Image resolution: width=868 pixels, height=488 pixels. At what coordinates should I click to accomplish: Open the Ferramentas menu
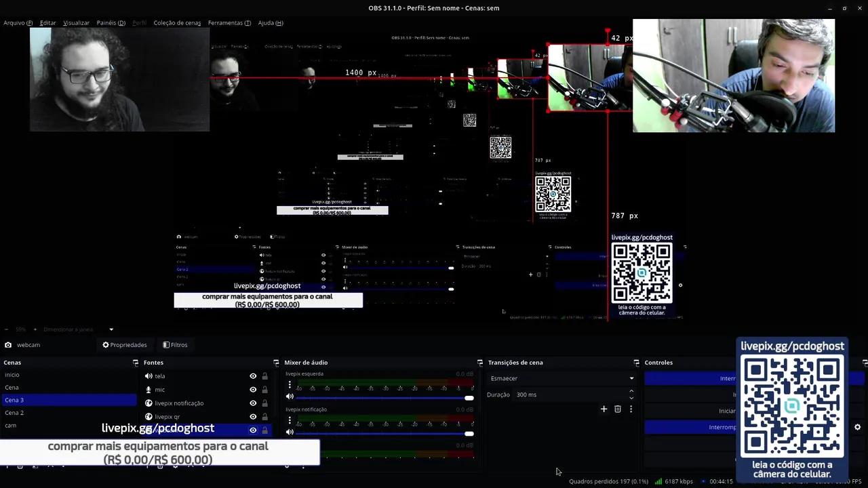click(x=229, y=22)
